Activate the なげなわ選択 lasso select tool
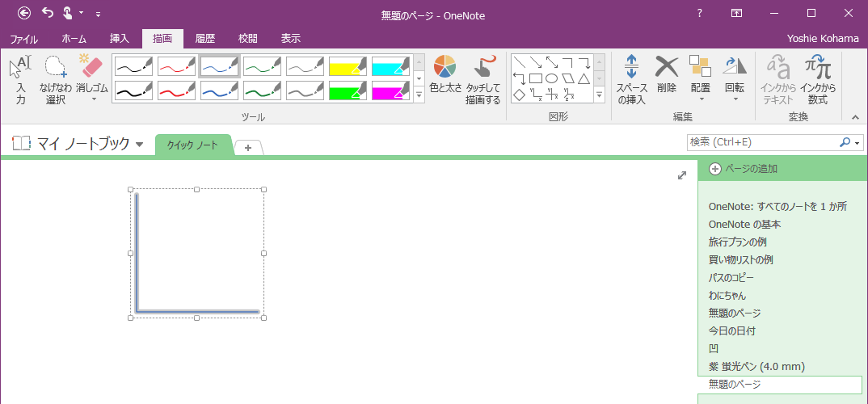This screenshot has width=868, height=404. [56, 82]
